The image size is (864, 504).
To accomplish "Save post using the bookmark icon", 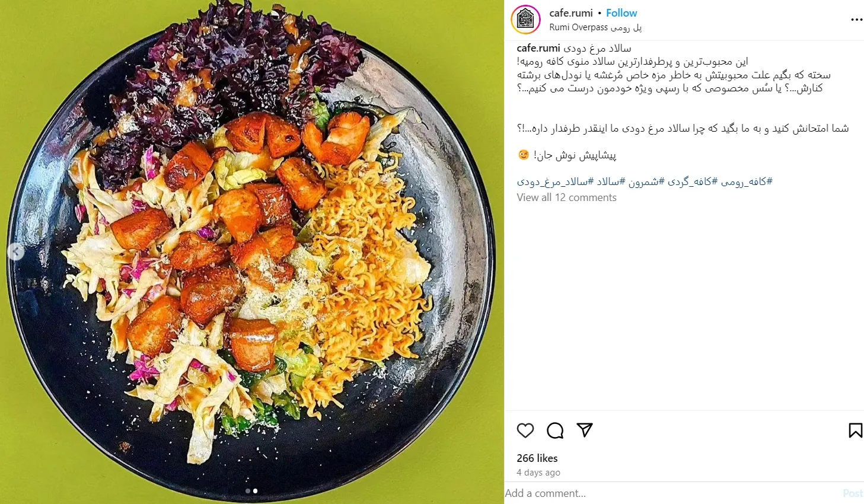I will (x=855, y=430).
